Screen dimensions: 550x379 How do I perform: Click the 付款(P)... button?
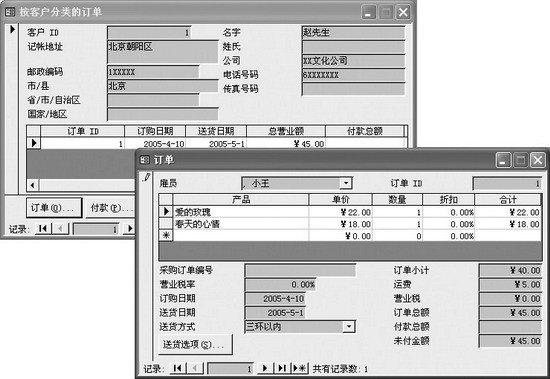[110, 208]
